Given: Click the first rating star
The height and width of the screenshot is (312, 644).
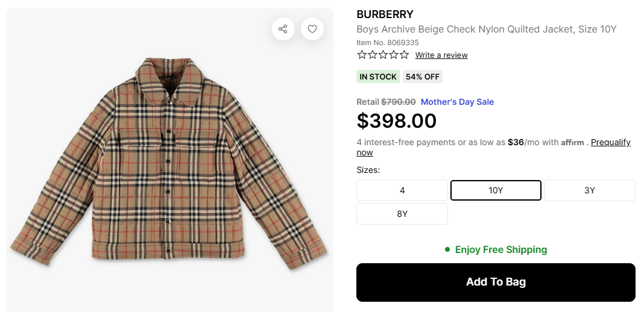Looking at the screenshot, I should [x=362, y=55].
